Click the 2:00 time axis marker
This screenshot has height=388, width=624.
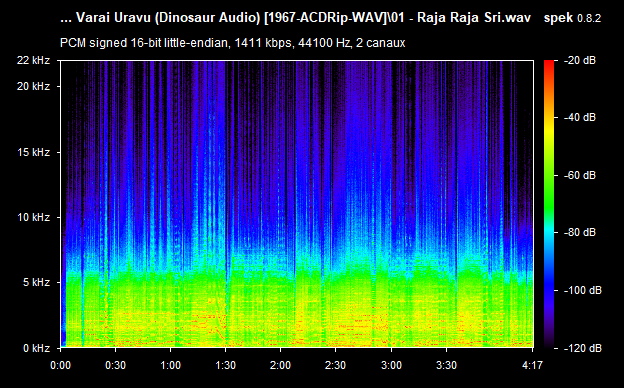click(280, 365)
